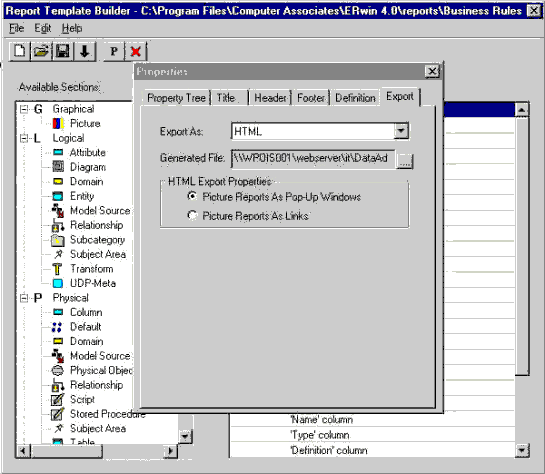Viewport: 545px width, 474px height.
Task: Select the UDP-Meta icon
Action: point(58,284)
